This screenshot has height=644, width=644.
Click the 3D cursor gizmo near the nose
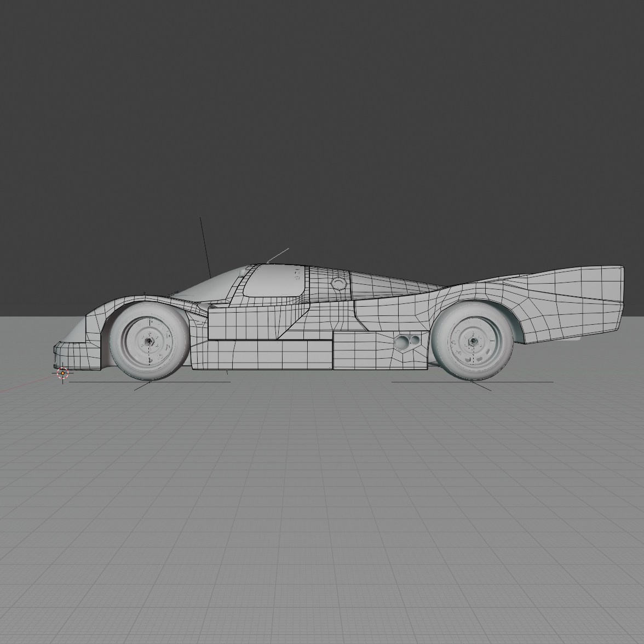[62, 373]
